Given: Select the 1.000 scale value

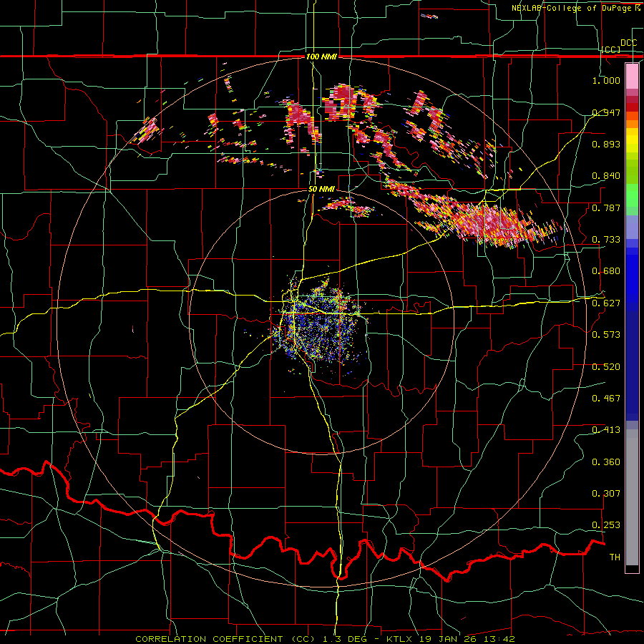Looking at the screenshot, I should pos(606,80).
